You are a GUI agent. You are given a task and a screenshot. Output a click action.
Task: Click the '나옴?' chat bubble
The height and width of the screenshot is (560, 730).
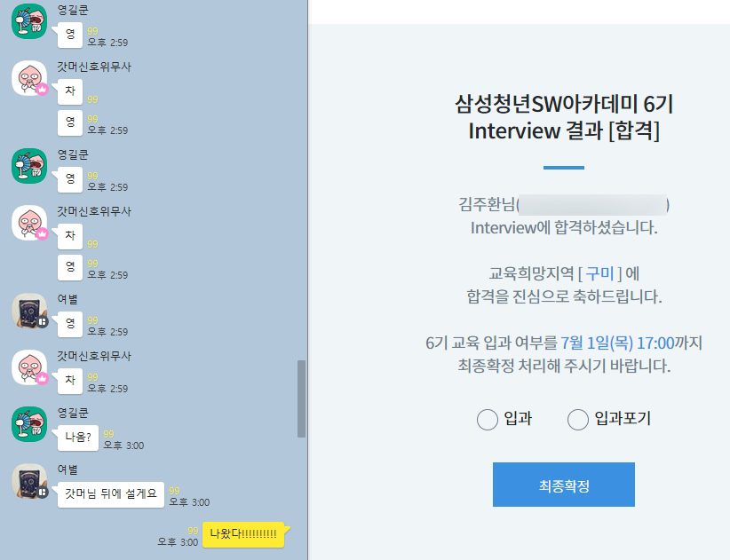[x=78, y=438]
